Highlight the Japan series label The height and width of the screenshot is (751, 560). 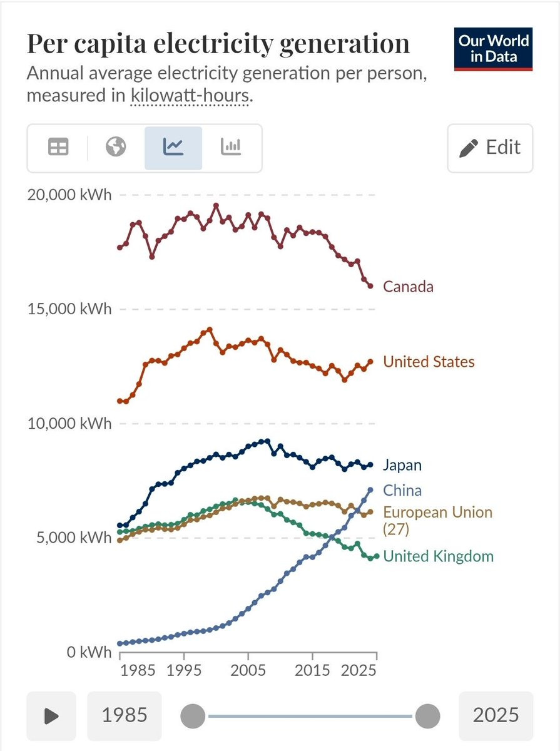pyautogui.click(x=402, y=465)
